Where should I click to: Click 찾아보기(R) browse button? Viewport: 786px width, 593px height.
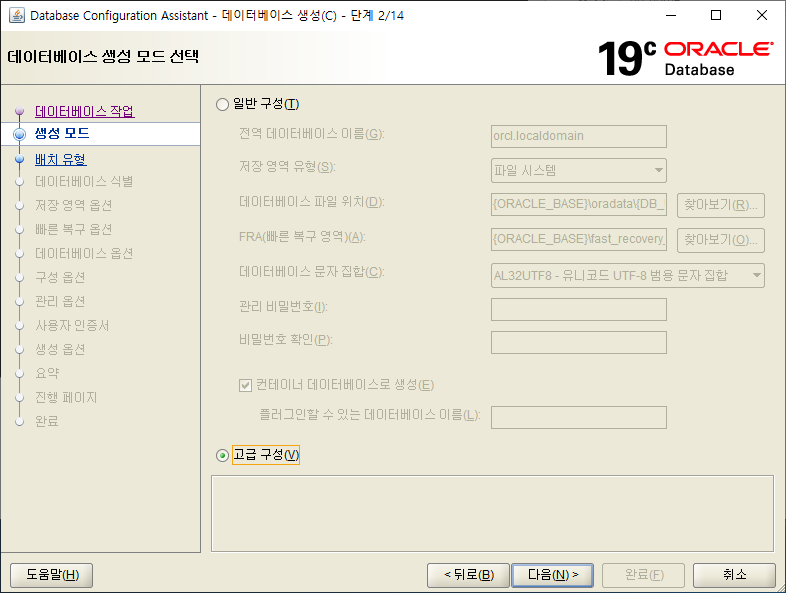(720, 206)
